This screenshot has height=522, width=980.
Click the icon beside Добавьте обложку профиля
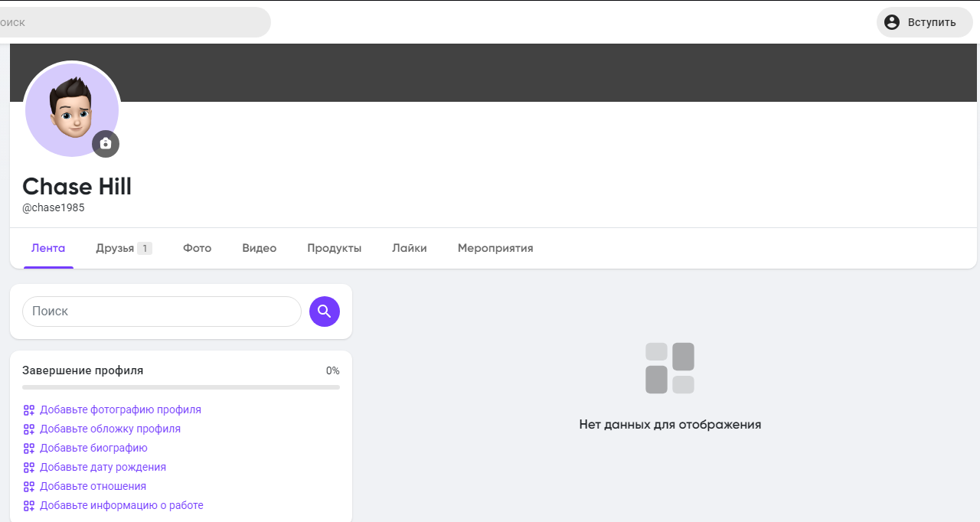[29, 429]
